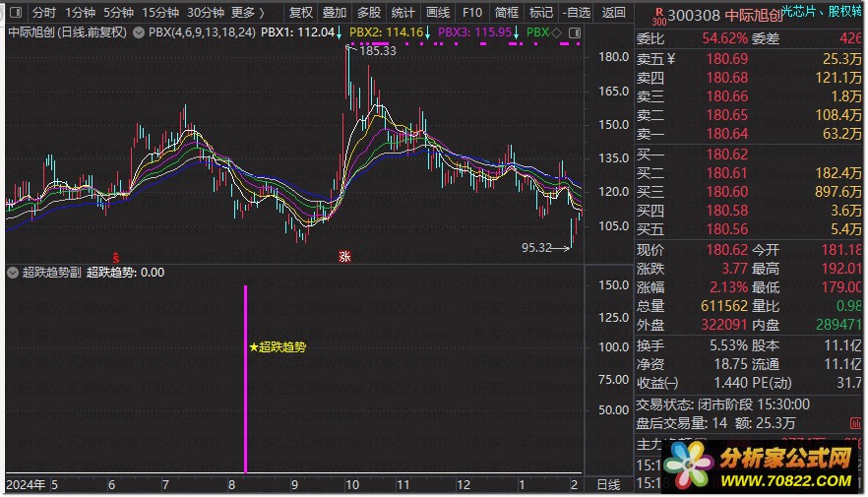Switch to 30分钟 chart period
This screenshot has width=868, height=497.
tap(206, 12)
